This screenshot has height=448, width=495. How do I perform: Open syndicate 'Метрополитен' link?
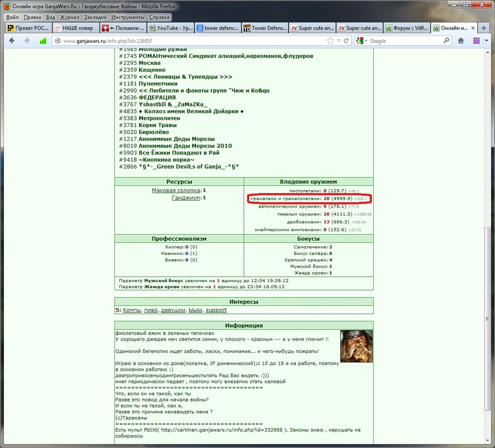pos(159,118)
